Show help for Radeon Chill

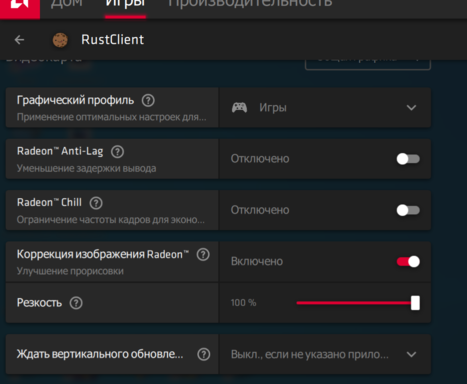tap(96, 203)
